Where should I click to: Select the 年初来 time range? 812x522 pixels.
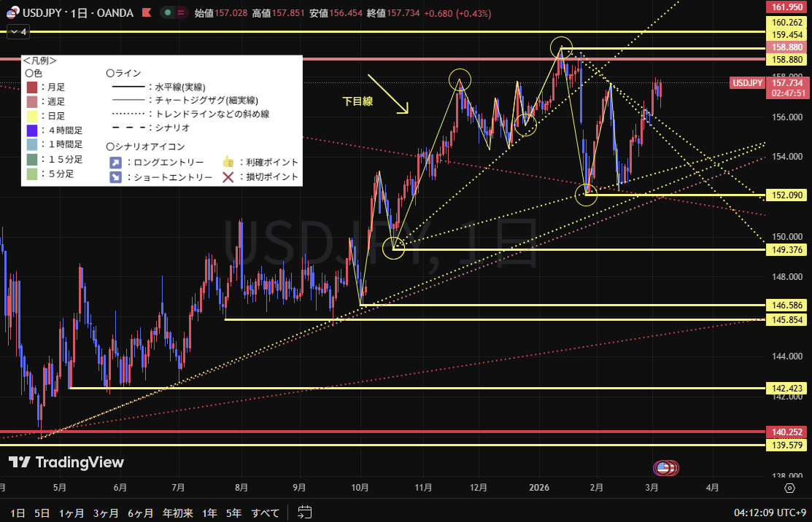pos(177,513)
